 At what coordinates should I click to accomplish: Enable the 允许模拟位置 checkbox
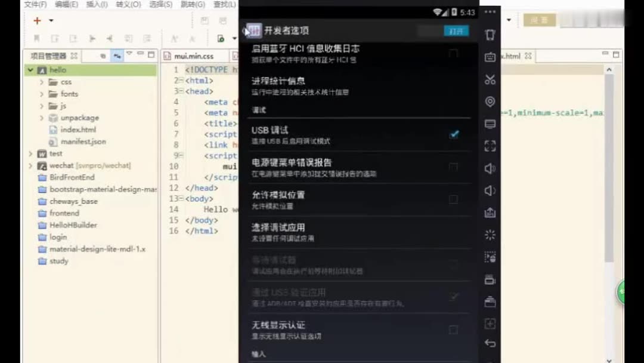[455, 199]
